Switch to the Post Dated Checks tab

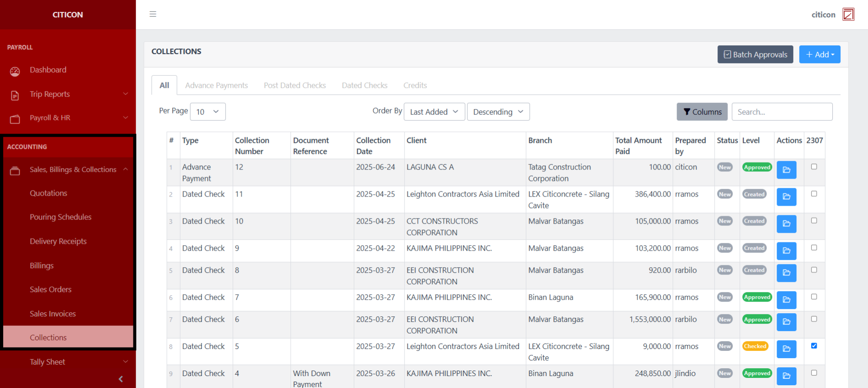295,85
